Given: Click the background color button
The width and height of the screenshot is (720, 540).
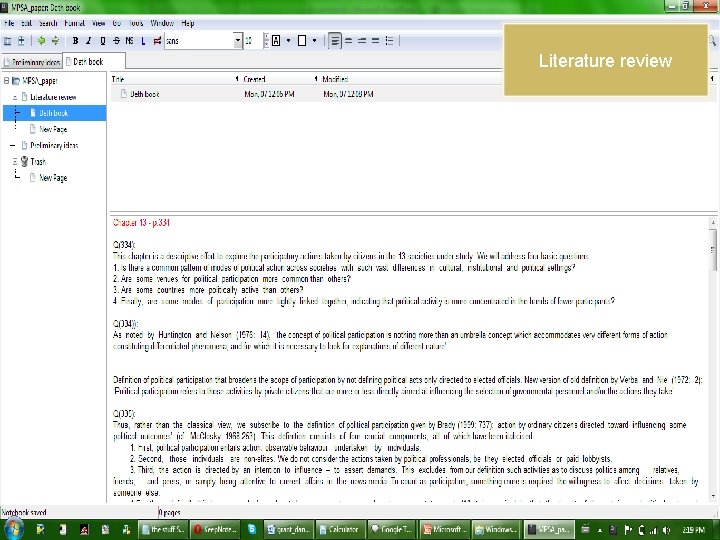Looking at the screenshot, I should coord(302,41).
